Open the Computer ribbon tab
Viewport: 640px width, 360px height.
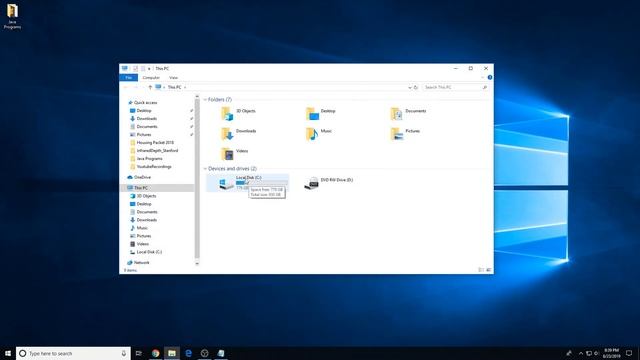151,78
